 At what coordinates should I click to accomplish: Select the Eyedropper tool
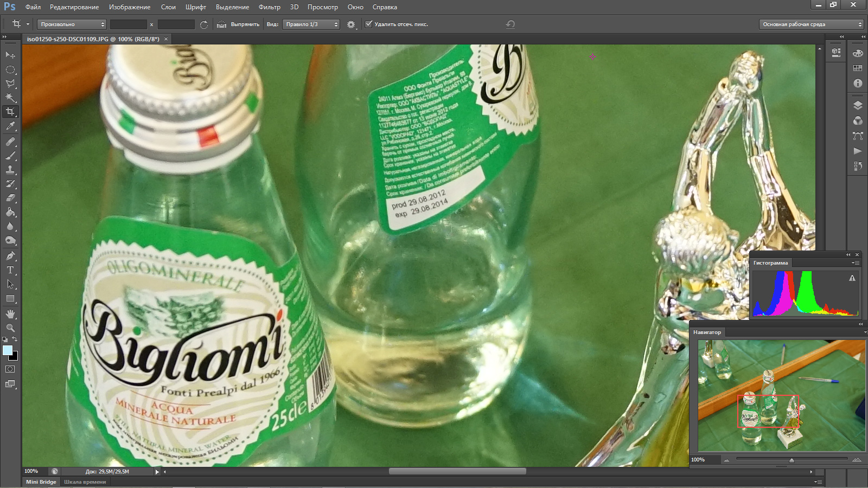pos(10,126)
